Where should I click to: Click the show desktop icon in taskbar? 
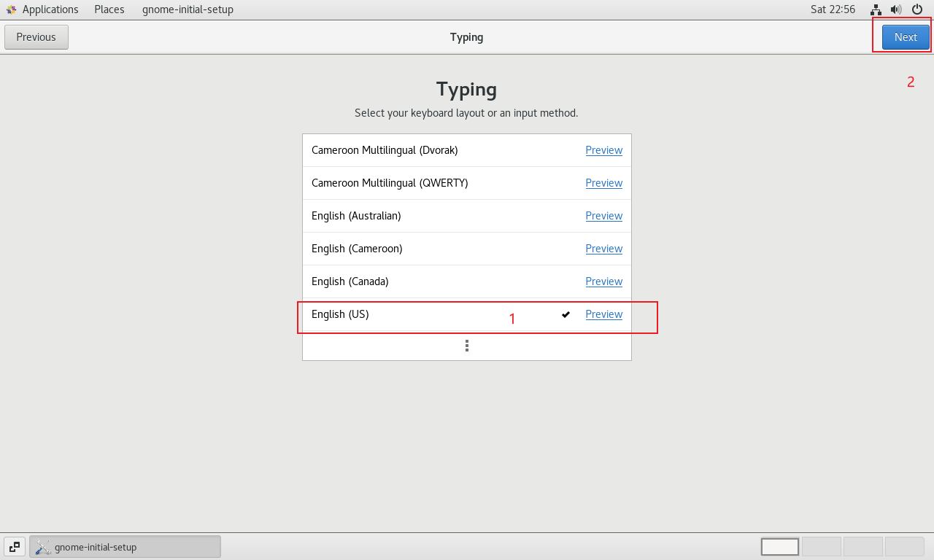(x=15, y=547)
